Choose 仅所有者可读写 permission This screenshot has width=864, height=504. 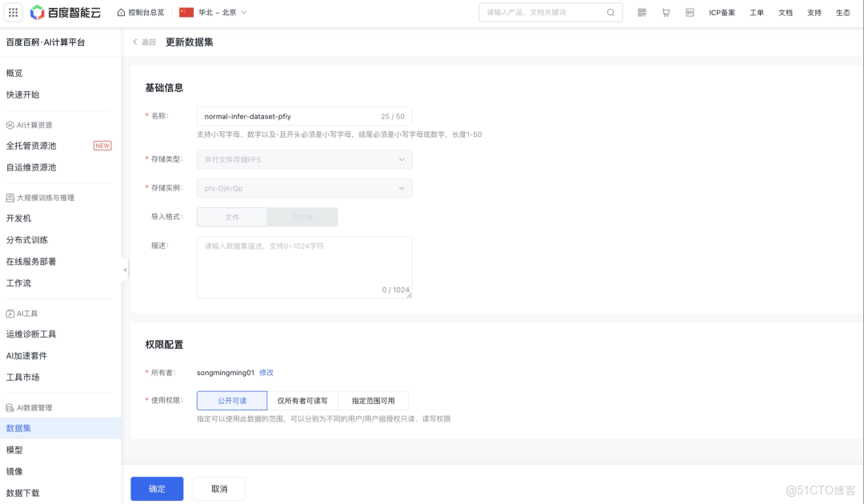point(302,400)
